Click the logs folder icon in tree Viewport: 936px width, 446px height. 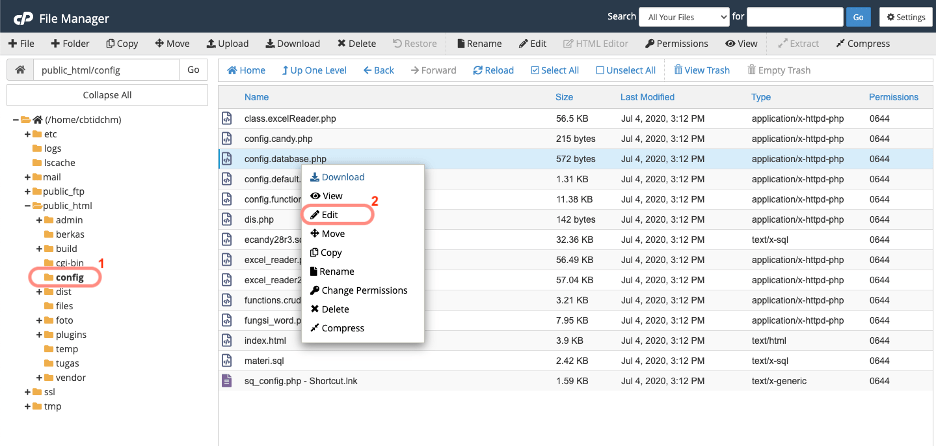pyautogui.click(x=37, y=148)
